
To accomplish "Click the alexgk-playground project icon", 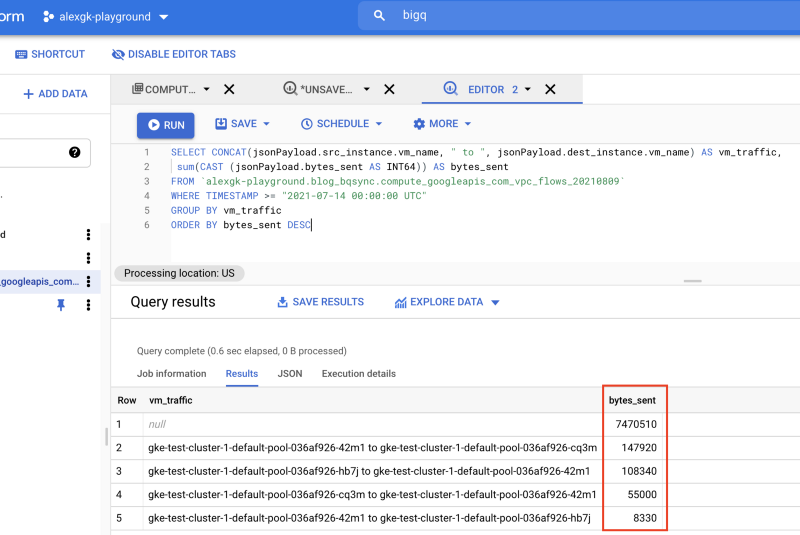I will [x=48, y=17].
